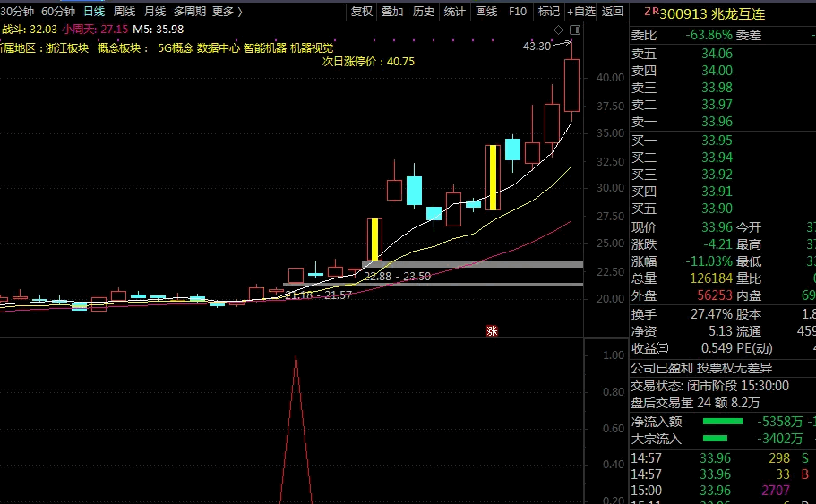Expand the 更多 periods menu

click(228, 11)
